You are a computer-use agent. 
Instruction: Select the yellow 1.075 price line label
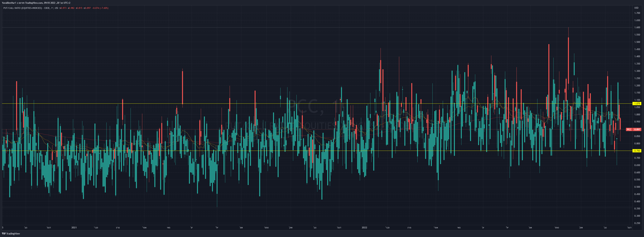pyautogui.click(x=637, y=104)
